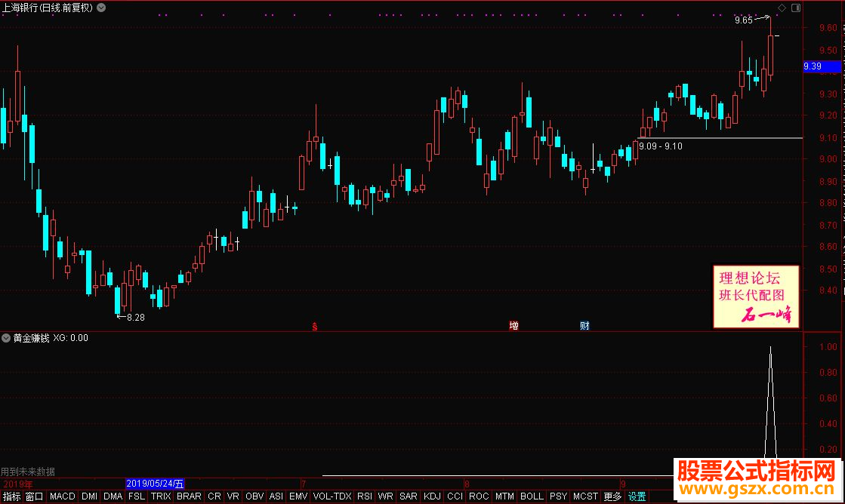The image size is (845, 504).
Task: Switch indicator to WR
Action: tap(385, 496)
